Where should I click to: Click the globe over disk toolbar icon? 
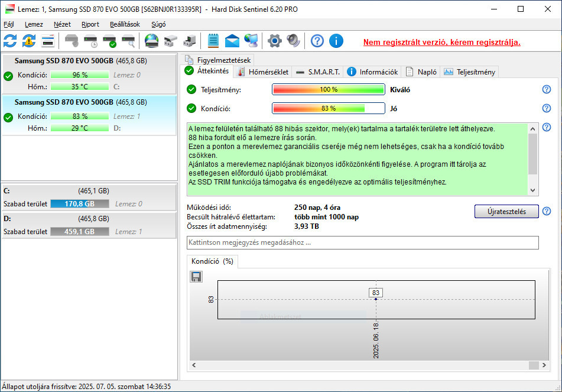(x=152, y=41)
